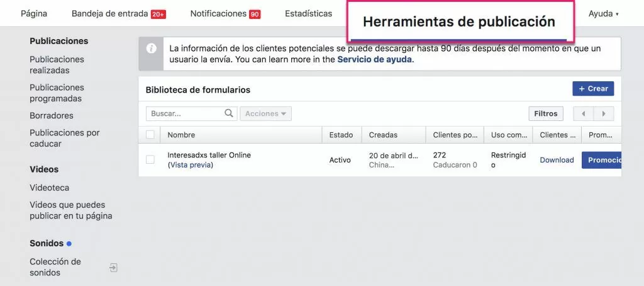
Task: Click the Promocionar button in form row
Action: [601, 160]
